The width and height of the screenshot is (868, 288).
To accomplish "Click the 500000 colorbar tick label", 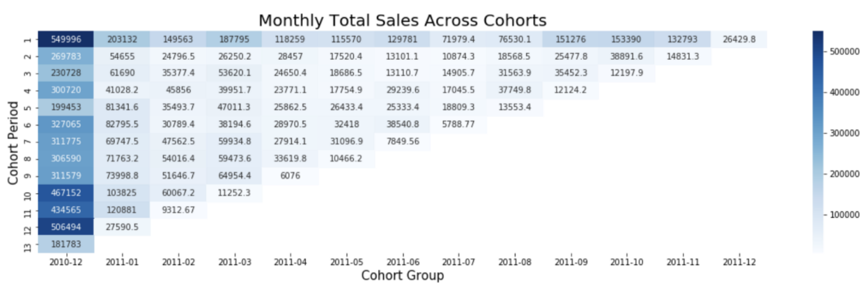I will pos(844,51).
